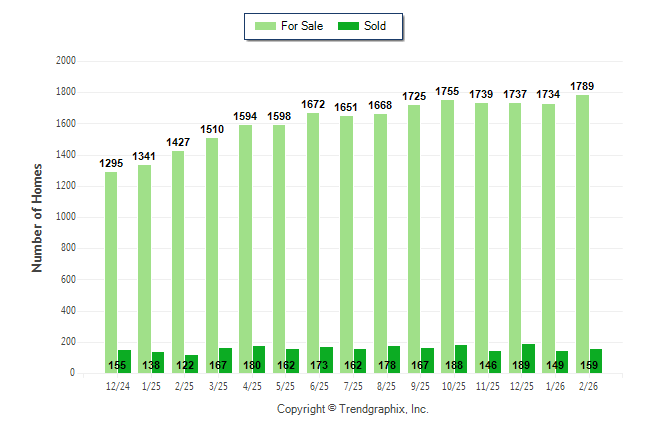This screenshot has height=434, width=646.
Task: Click the 1789 data label
Action: click(582, 87)
